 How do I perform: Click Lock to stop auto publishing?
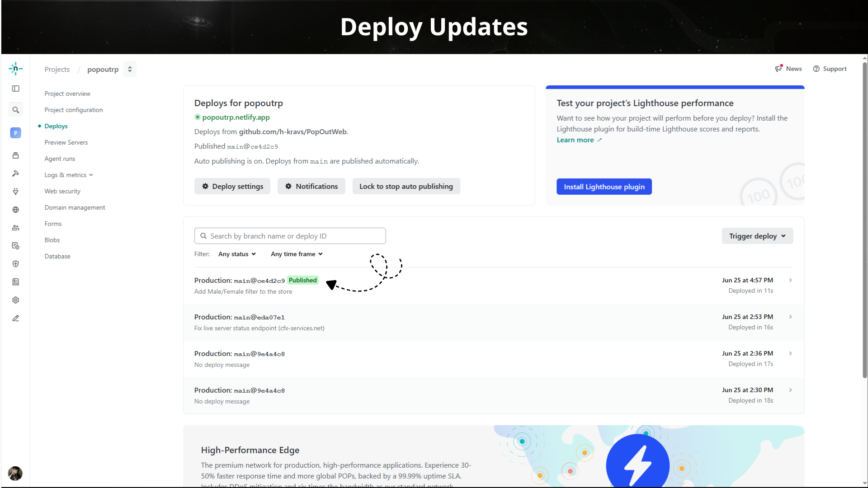[x=406, y=186]
